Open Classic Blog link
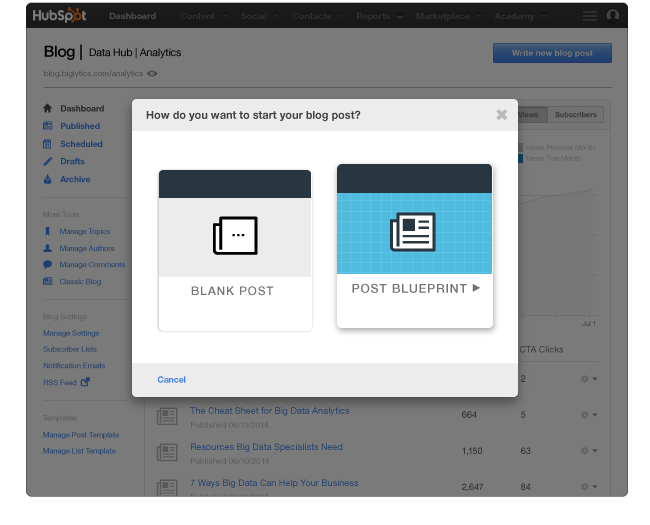The width and height of the screenshot is (650, 525). click(80, 281)
